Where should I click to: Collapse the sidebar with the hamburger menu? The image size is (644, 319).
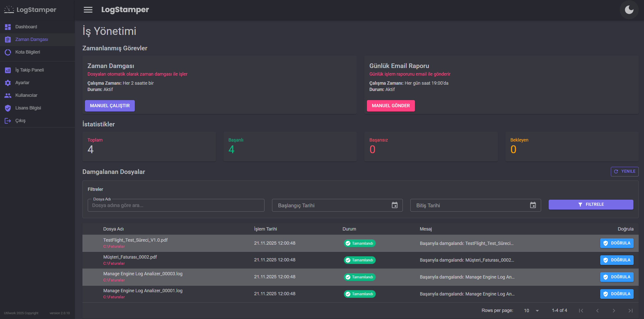point(88,10)
